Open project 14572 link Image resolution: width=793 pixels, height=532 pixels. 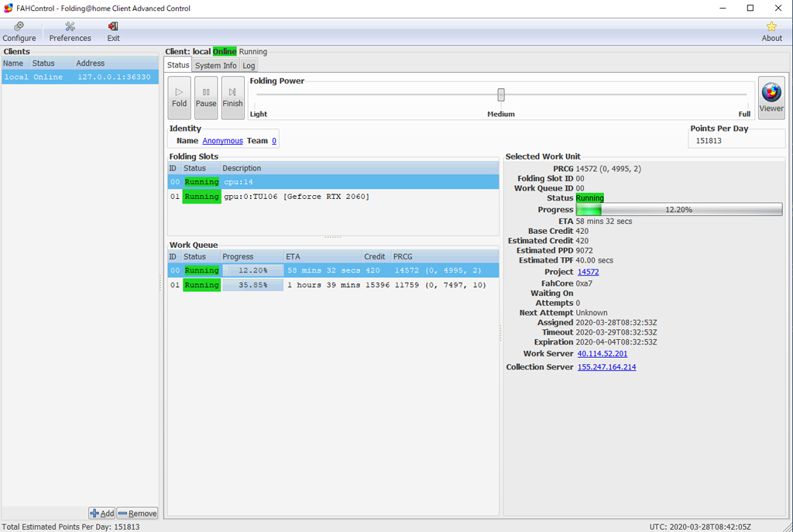coord(588,272)
